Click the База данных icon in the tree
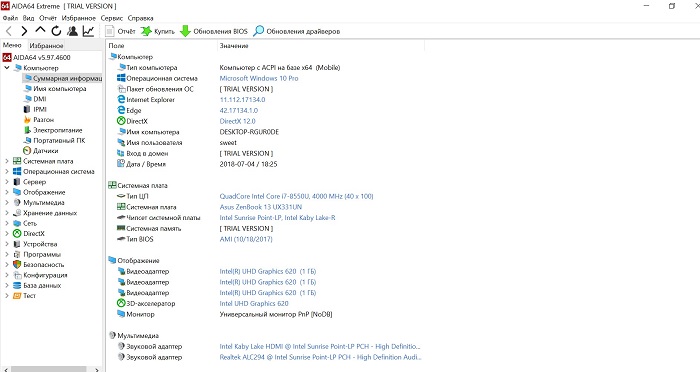 (x=17, y=285)
